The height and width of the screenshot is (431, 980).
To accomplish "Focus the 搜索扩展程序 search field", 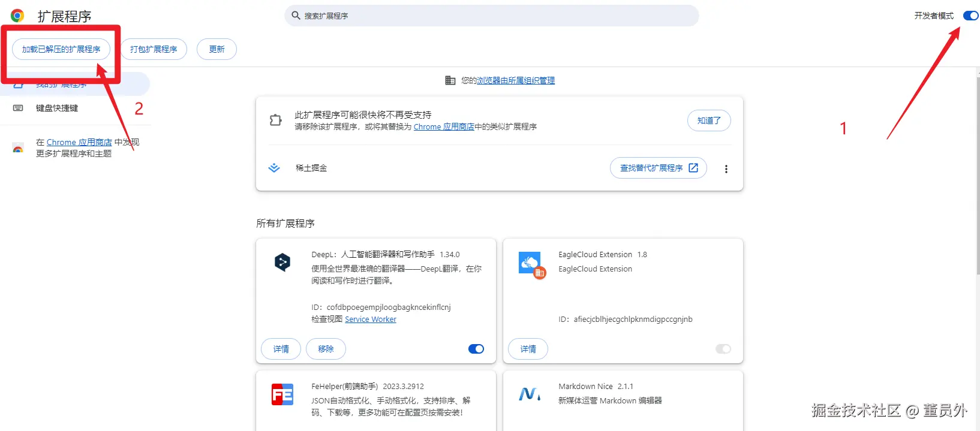I will 491,16.
